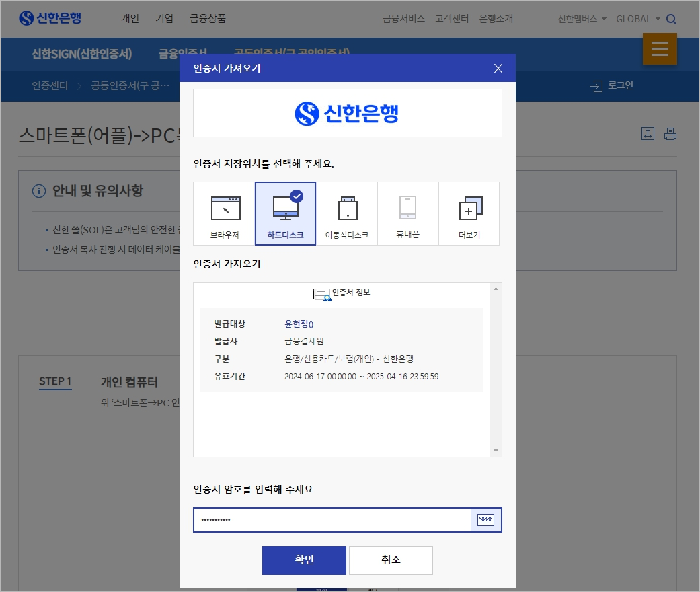Open the 금융서비스 menu
Image resolution: width=700 pixels, height=592 pixels.
[403, 18]
